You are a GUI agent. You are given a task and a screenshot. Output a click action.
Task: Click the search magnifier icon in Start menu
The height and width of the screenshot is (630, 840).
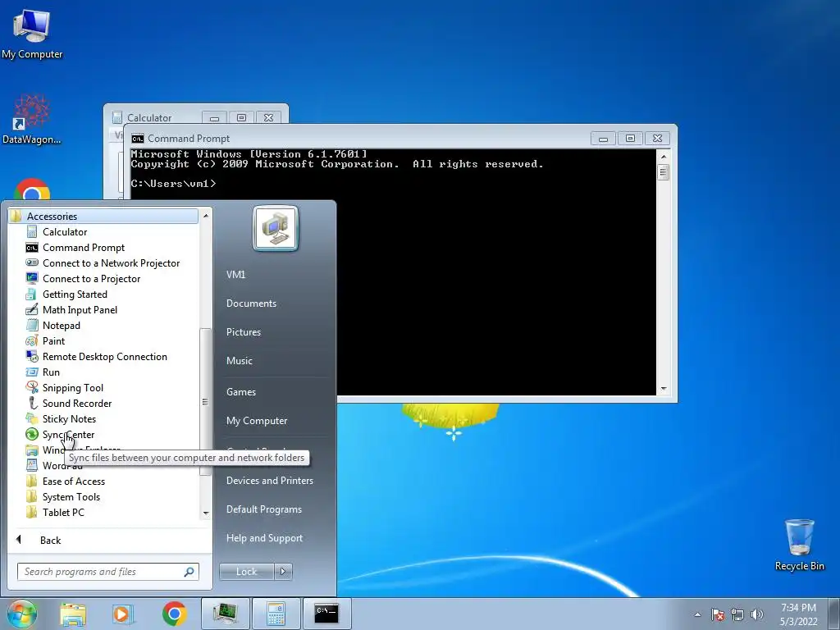(x=189, y=572)
